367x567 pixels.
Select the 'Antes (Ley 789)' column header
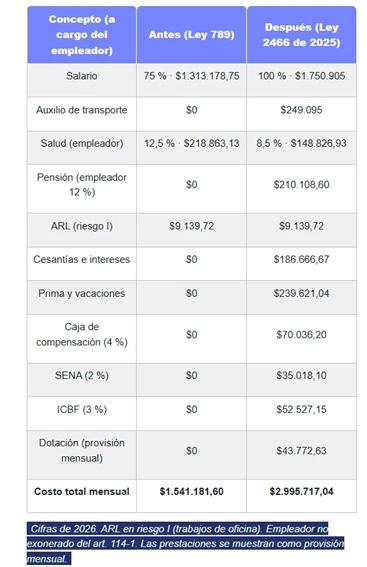click(x=192, y=35)
